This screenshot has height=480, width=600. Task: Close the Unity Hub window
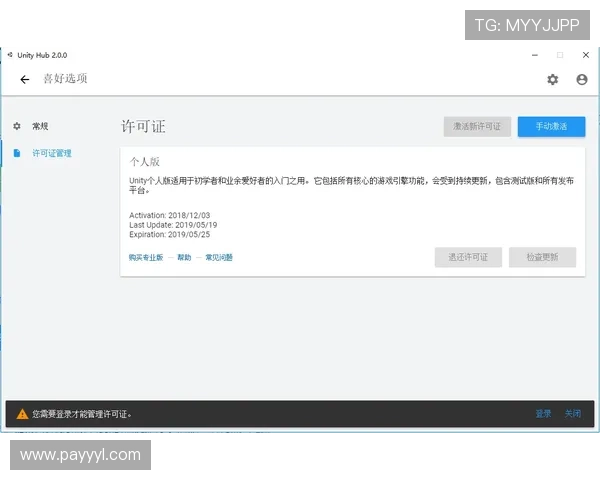(585, 55)
